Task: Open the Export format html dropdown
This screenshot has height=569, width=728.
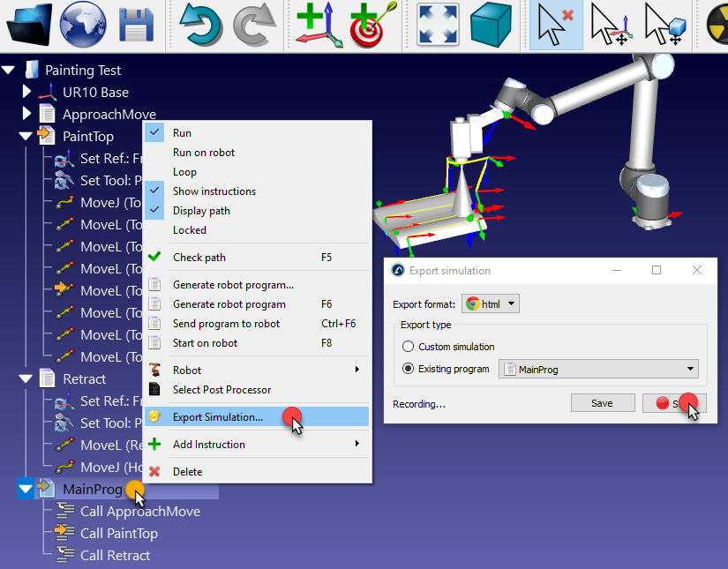Action: click(x=491, y=303)
